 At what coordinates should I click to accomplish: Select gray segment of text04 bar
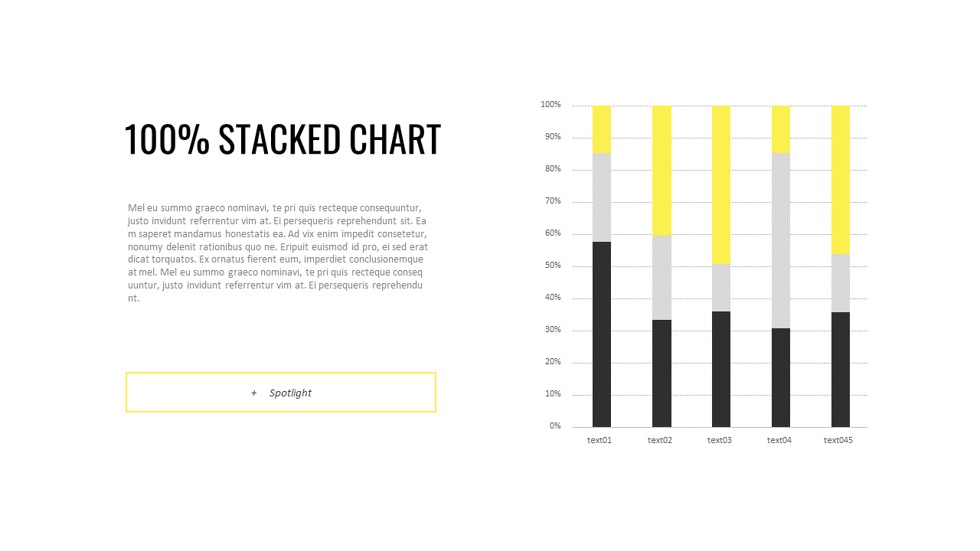781,240
